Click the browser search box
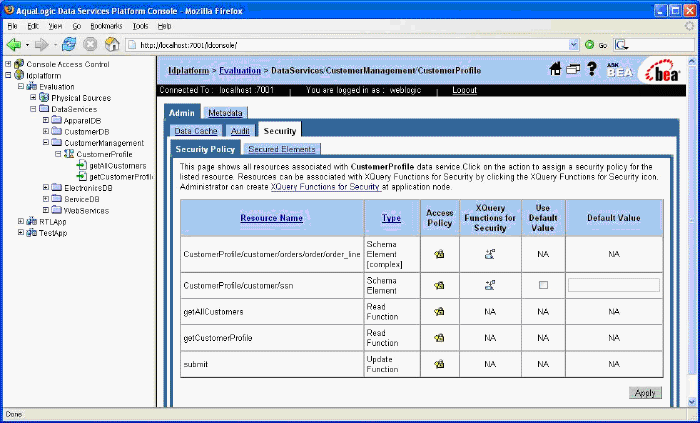Viewport: 700px width, 423px height. coord(652,45)
